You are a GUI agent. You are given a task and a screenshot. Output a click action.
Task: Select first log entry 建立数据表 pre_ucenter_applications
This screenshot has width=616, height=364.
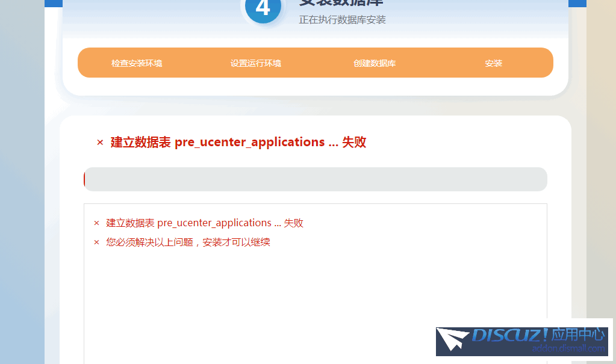pyautogui.click(x=205, y=223)
